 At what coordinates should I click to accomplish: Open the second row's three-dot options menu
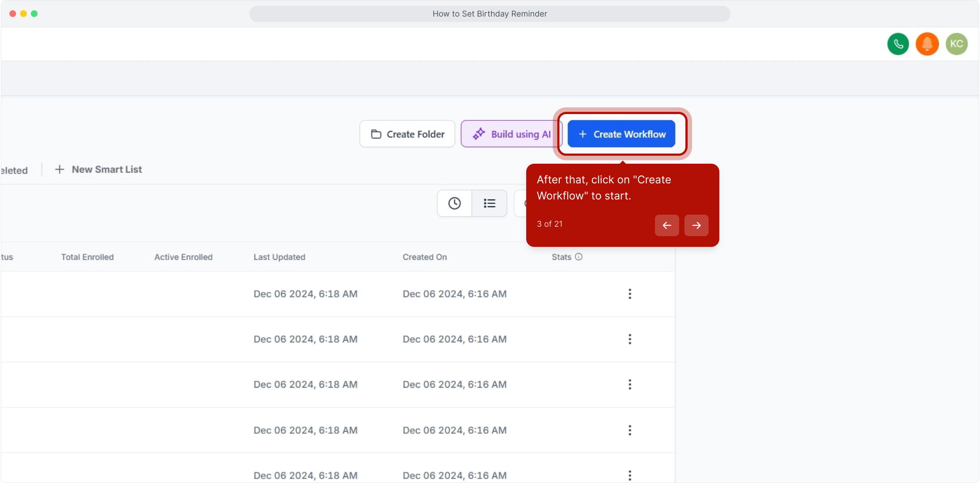tap(629, 339)
